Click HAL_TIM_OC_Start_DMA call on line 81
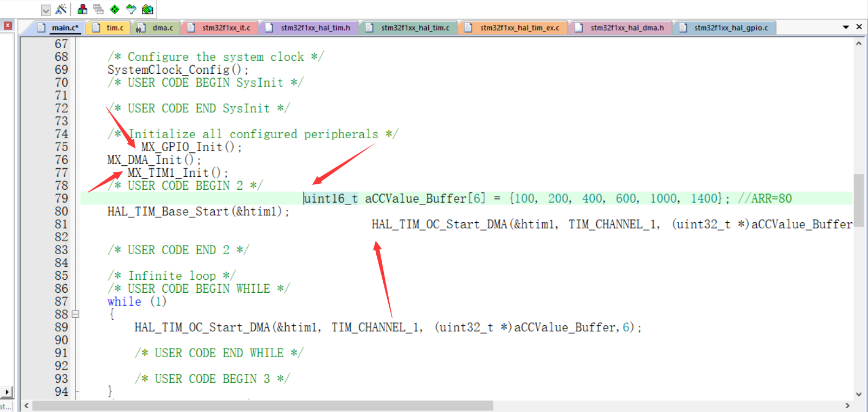Image resolution: width=868 pixels, height=412 pixels. tap(612, 224)
